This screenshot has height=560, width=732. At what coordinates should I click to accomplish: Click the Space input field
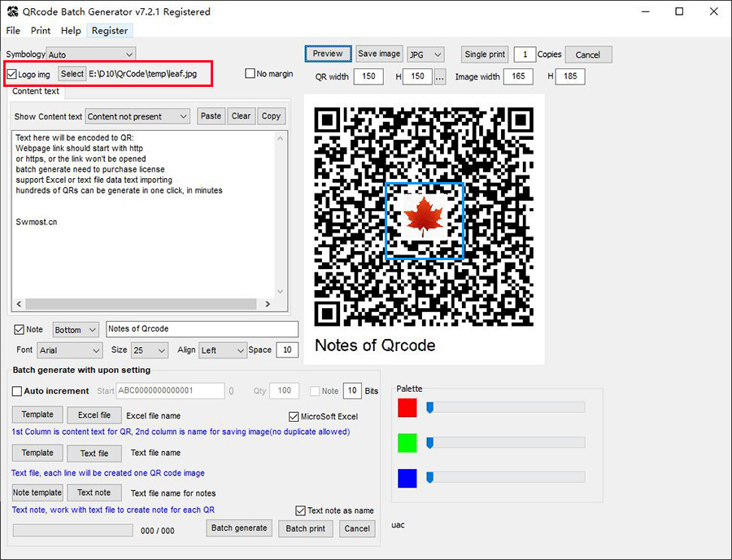click(287, 350)
